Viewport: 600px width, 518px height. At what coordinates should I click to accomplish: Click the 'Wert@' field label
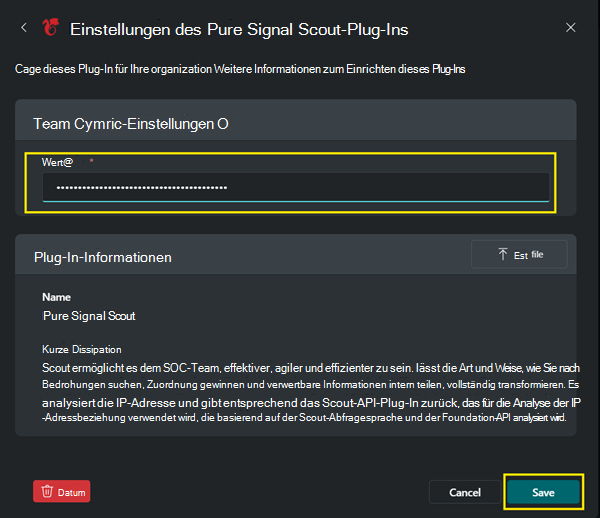(57, 162)
